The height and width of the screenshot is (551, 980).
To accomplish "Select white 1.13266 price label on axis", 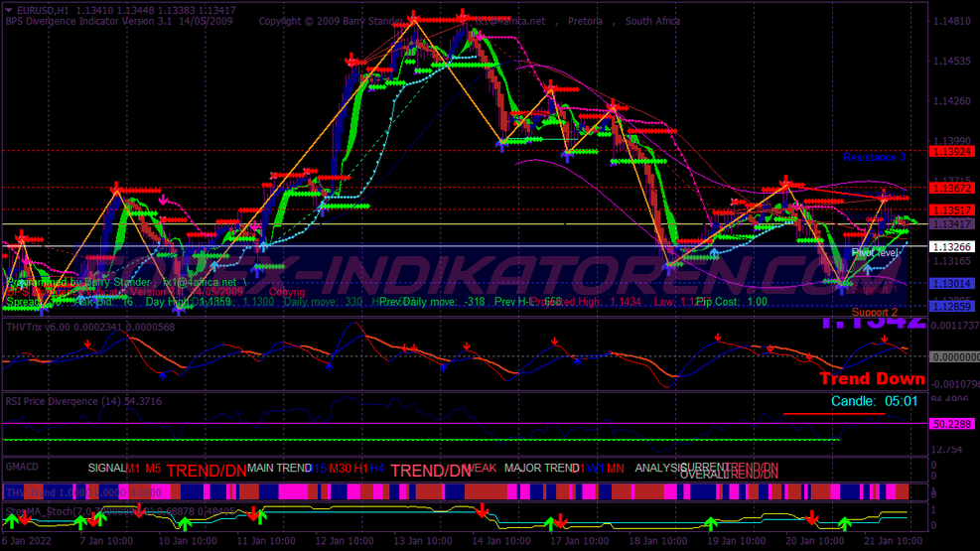I will 953,246.
